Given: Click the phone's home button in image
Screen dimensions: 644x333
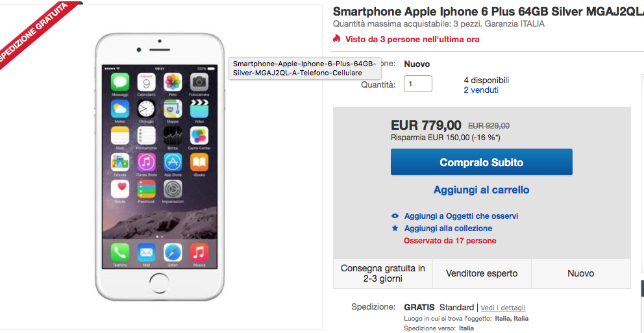Looking at the screenshot, I should (x=159, y=284).
